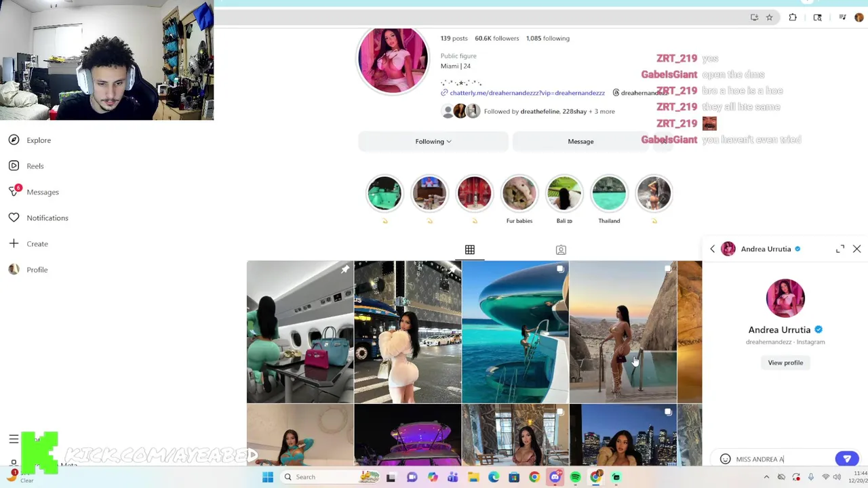Go to Profile in the sidebar
868x488 pixels.
tap(28, 270)
